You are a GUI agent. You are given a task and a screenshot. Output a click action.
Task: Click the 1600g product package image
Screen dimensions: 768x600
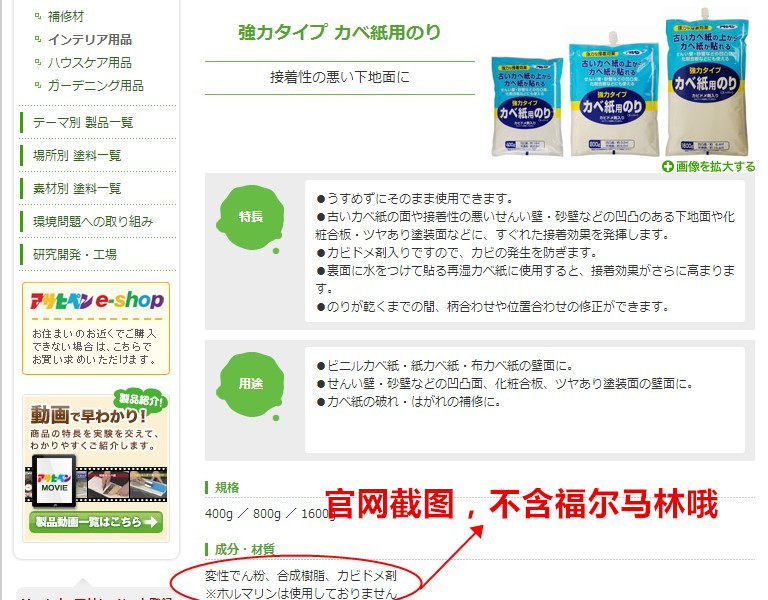point(707,82)
